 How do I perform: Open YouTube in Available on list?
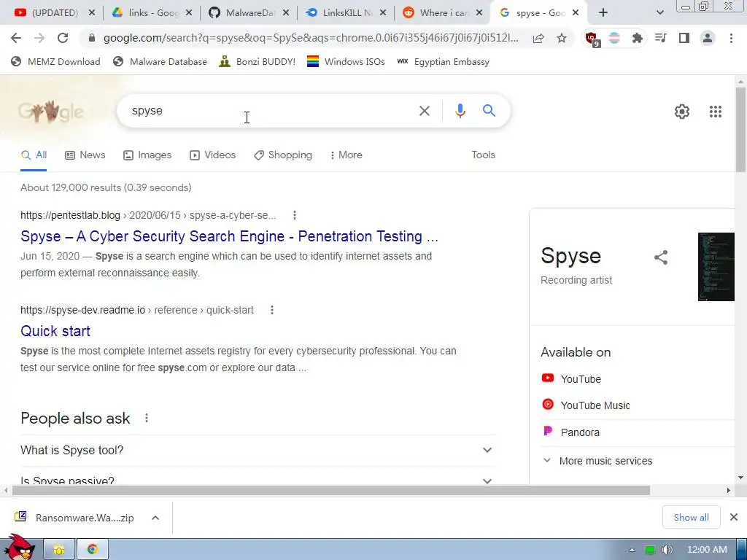click(571, 379)
